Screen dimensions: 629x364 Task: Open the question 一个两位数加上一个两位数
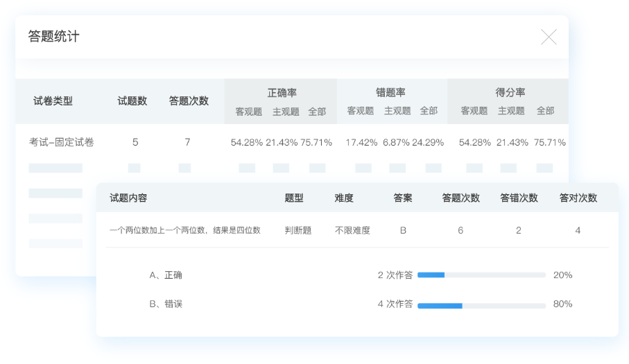(x=185, y=230)
